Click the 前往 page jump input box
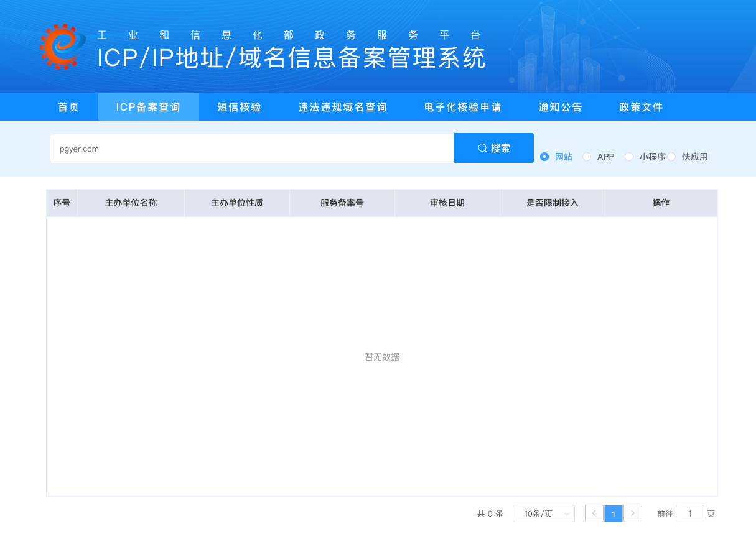The width and height of the screenshot is (756, 534). point(689,513)
